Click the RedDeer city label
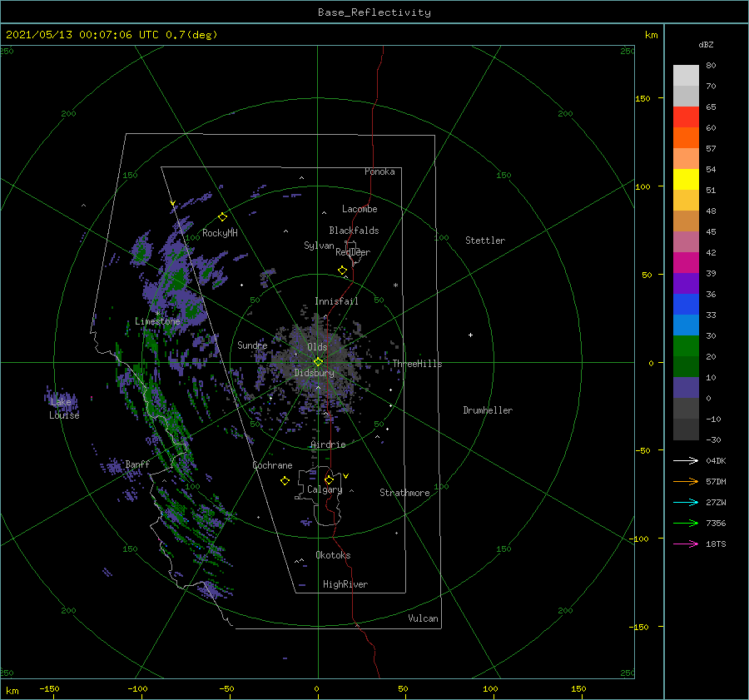This screenshot has width=749, height=700. tap(353, 252)
